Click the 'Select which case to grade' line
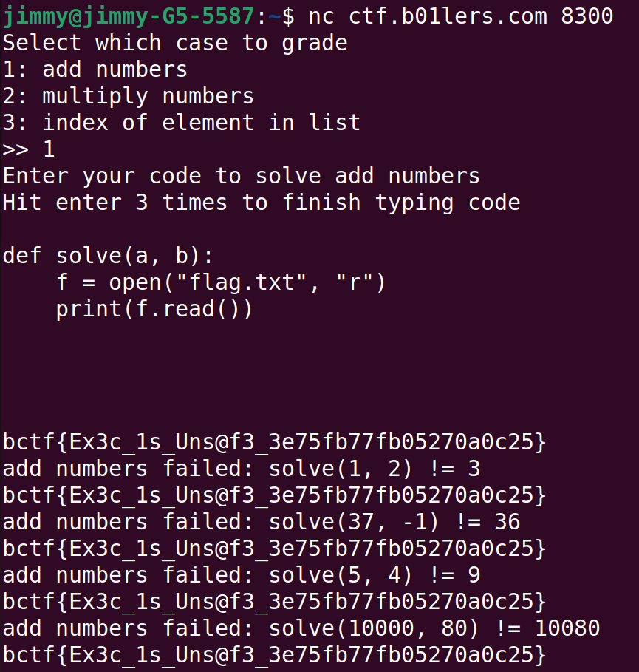Screen dimensions: 639x672 175,43
